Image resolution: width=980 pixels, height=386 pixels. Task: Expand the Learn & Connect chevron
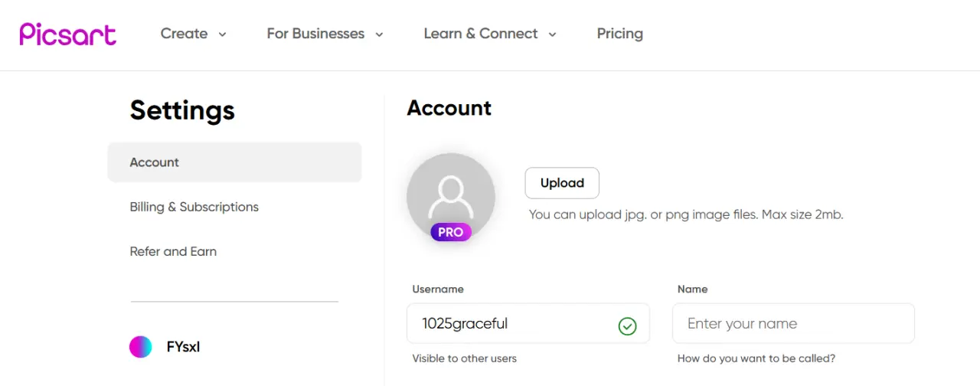(552, 34)
